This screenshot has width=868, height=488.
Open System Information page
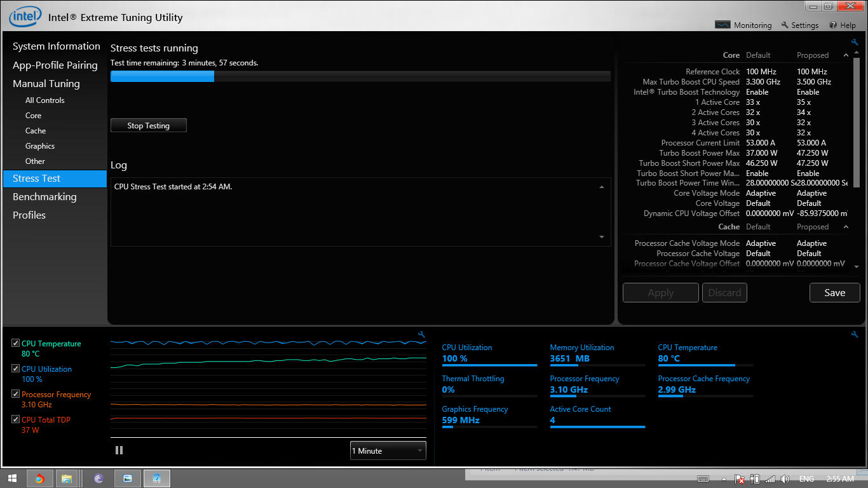(x=57, y=46)
